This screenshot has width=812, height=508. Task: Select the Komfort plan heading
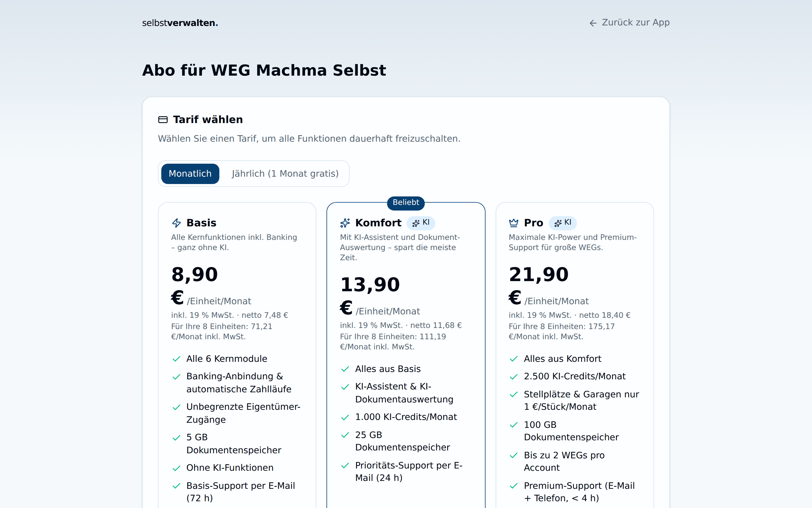click(378, 223)
